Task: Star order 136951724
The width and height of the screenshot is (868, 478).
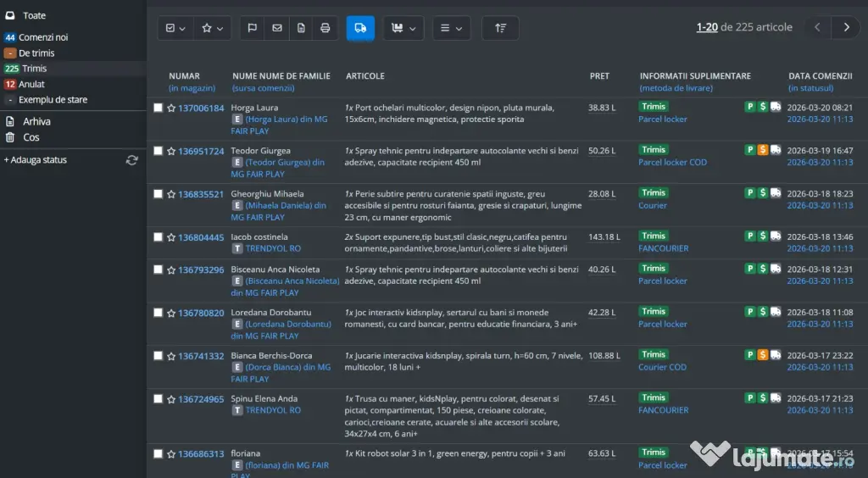Action: 171,151
